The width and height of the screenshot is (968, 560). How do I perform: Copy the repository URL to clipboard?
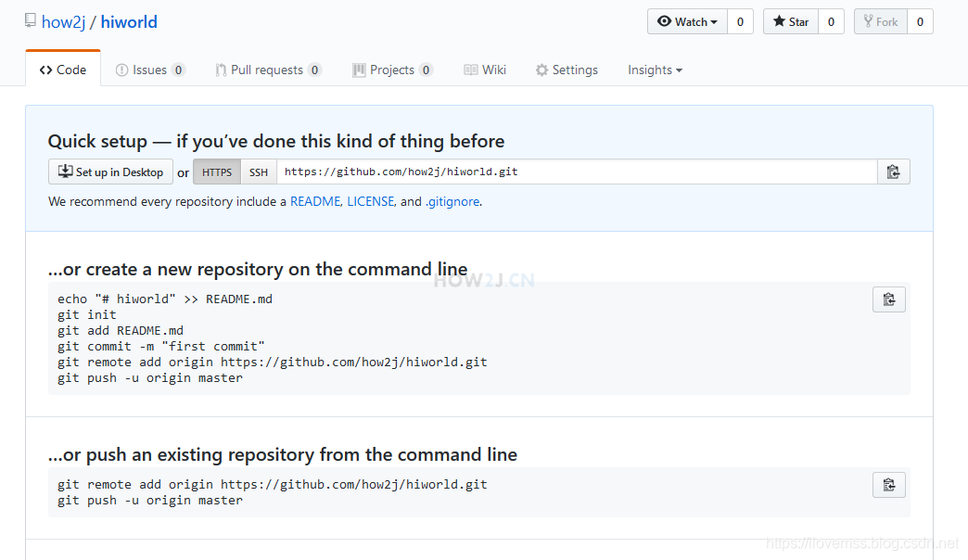pyautogui.click(x=893, y=172)
